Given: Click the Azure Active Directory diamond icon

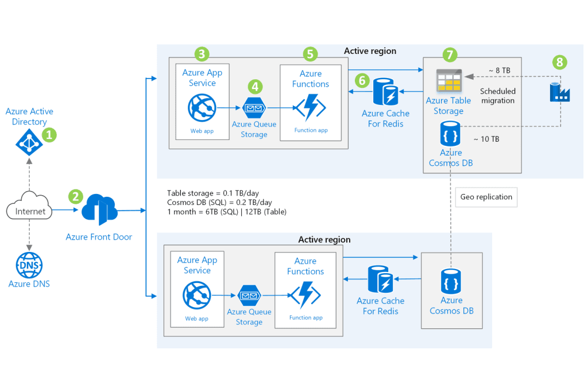Looking at the screenshot, I should point(29,142).
